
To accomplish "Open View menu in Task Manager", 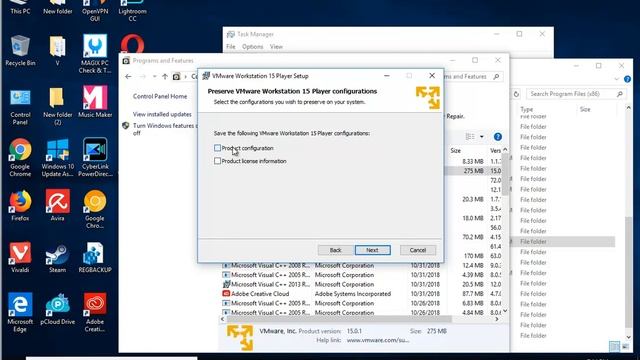I will (276, 47).
